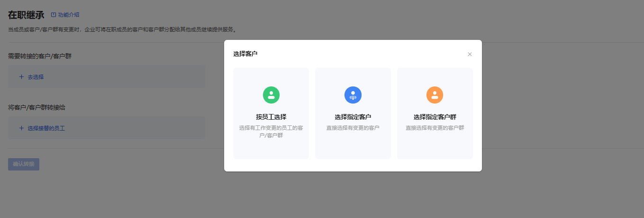Click the orange customer group icon
The width and height of the screenshot is (644, 218).
[x=435, y=95]
